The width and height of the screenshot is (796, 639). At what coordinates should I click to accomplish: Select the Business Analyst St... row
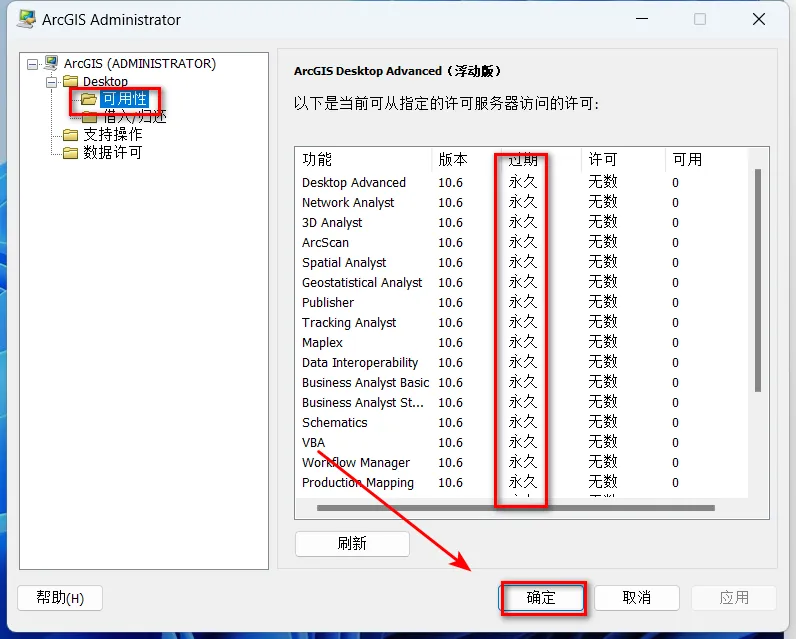(522, 402)
